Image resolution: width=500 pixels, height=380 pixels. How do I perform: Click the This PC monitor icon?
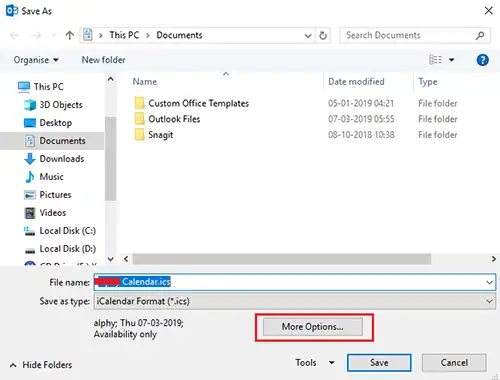(x=24, y=87)
